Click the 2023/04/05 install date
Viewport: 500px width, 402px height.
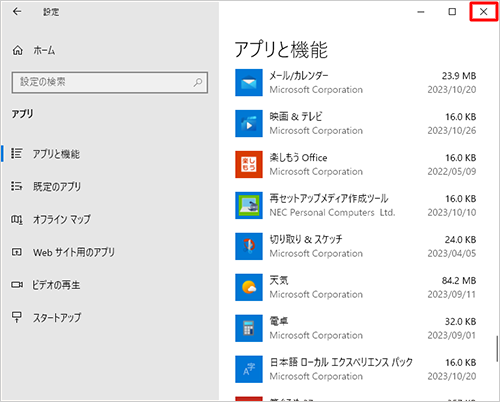coord(452,253)
